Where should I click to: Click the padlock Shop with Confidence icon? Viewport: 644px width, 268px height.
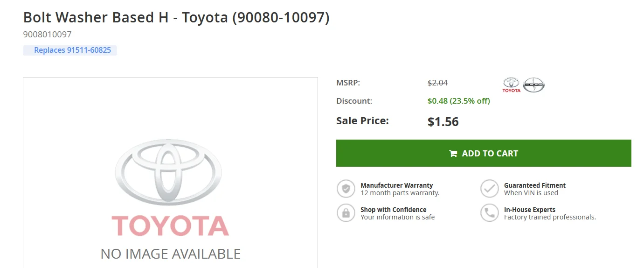click(346, 213)
